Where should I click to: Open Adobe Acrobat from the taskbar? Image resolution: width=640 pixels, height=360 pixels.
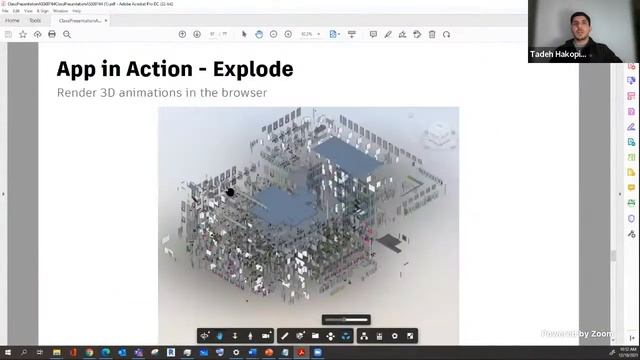[x=301, y=353]
